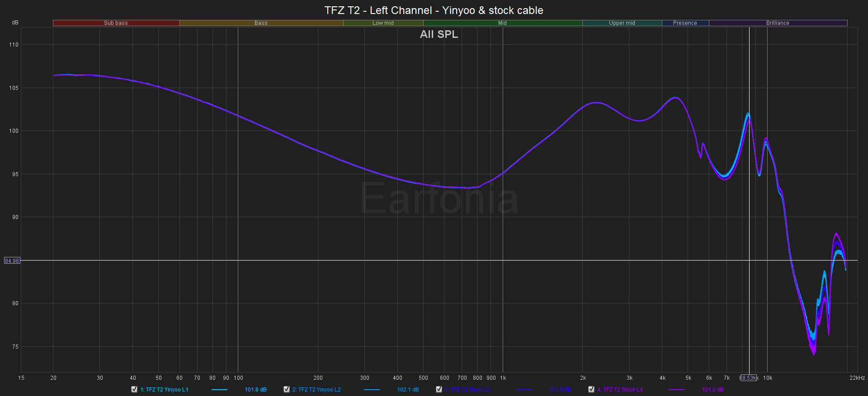
Task: Toggle the TFZ T2 Stock L4 trace checkbox
Action: pos(591,389)
